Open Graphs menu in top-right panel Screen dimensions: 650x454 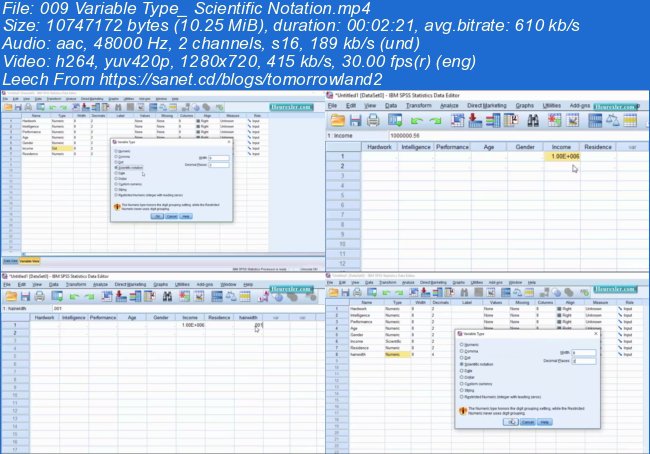[524, 106]
